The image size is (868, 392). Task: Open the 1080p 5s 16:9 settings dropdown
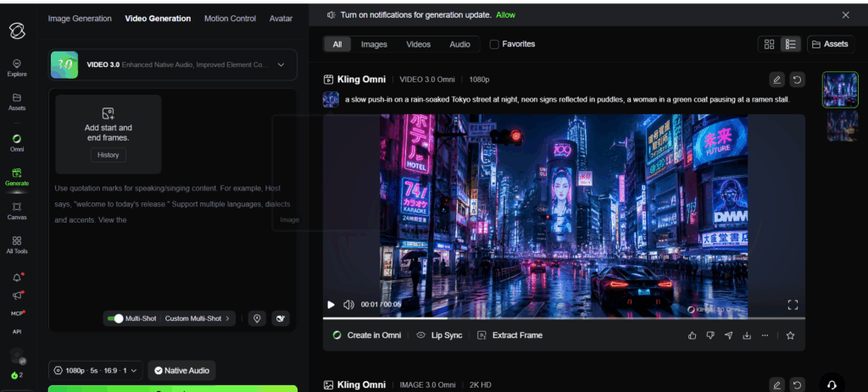coord(97,371)
